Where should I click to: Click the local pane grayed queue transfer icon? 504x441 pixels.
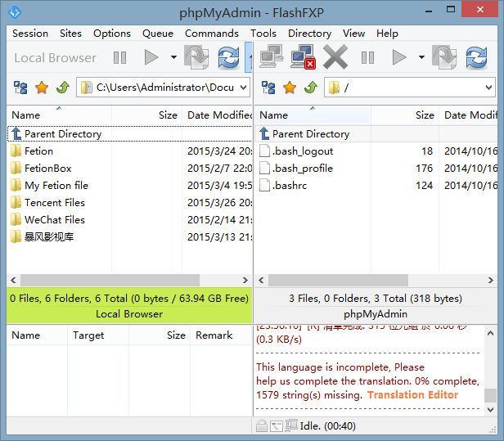click(x=196, y=57)
